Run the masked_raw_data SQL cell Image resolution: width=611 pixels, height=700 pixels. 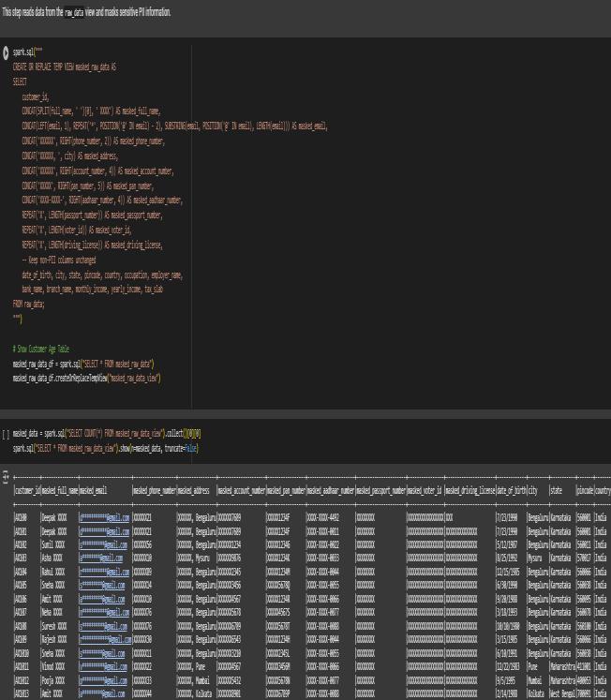(6, 52)
